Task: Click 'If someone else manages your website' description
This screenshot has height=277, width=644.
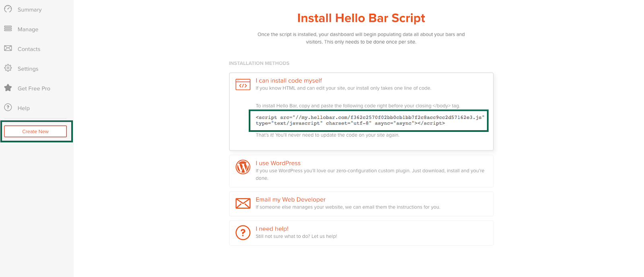Action: click(348, 207)
